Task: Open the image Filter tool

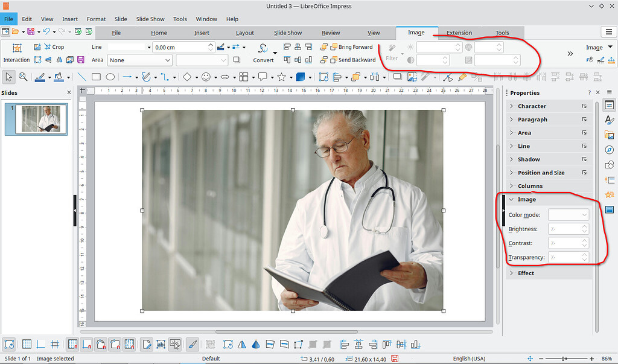Action: (x=392, y=54)
